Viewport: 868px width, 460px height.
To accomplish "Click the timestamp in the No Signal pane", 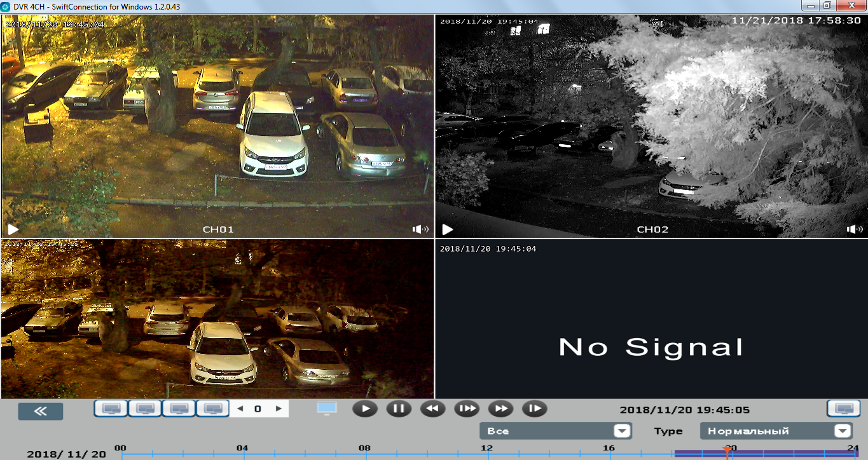I will click(x=488, y=248).
